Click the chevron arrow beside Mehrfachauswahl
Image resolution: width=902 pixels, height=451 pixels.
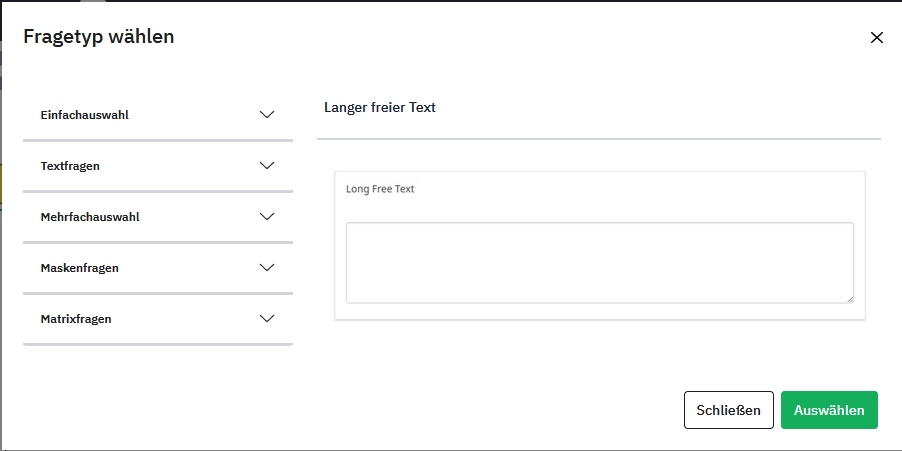267,217
